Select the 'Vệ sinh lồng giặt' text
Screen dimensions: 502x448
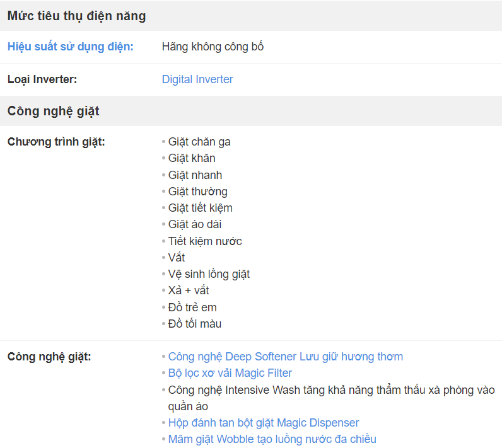point(209,274)
